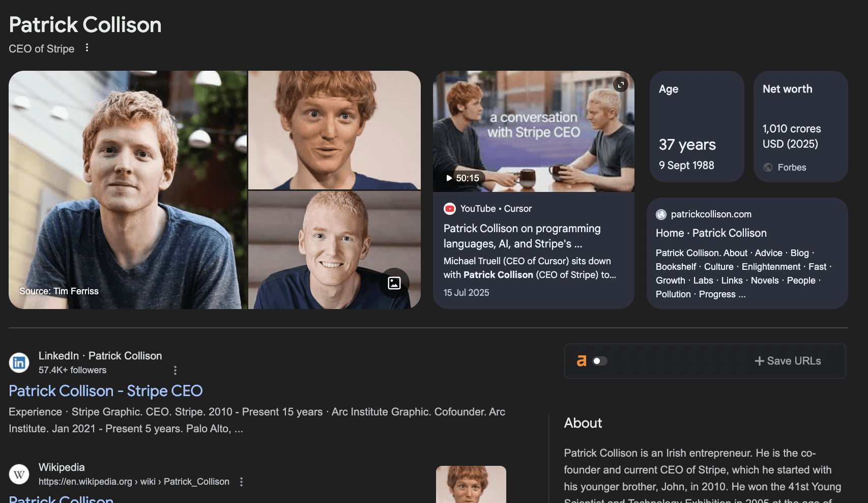
Task: Click the Save URLs button
Action: (788, 361)
